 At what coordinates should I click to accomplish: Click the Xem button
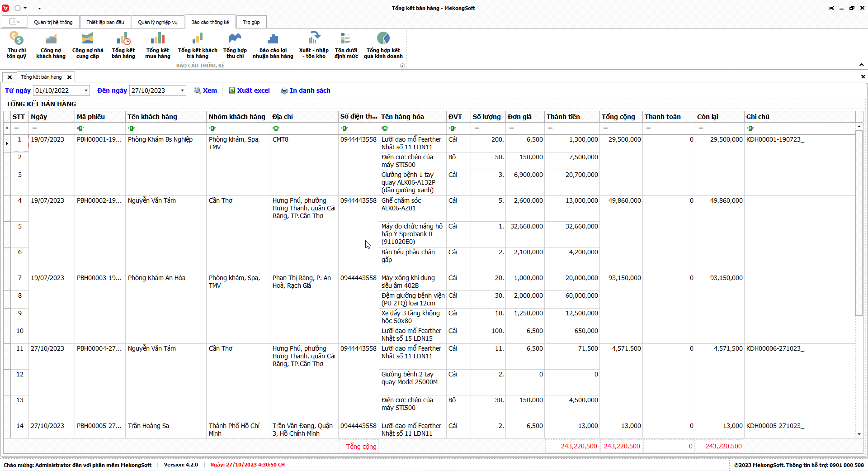[x=206, y=90]
